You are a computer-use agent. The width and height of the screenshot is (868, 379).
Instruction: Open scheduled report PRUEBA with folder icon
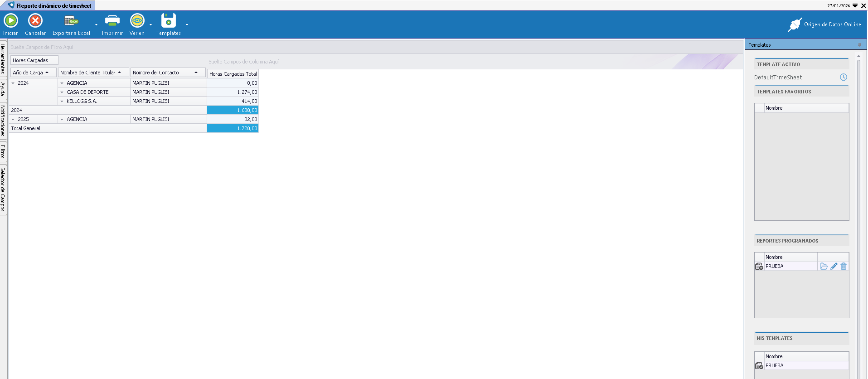point(824,267)
